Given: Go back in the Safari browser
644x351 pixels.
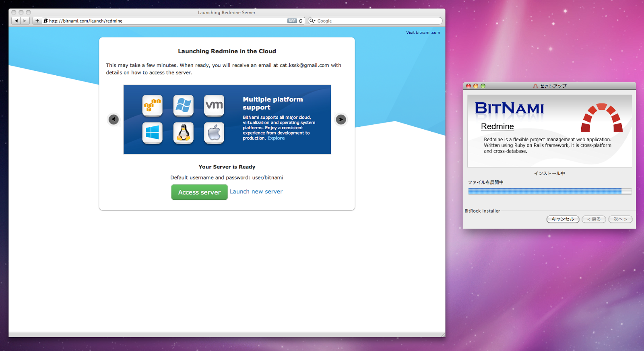Looking at the screenshot, I should click(x=16, y=21).
